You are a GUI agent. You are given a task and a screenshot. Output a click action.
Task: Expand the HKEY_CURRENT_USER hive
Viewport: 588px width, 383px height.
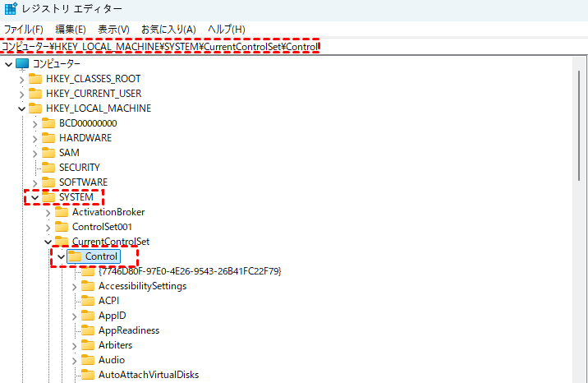point(21,94)
